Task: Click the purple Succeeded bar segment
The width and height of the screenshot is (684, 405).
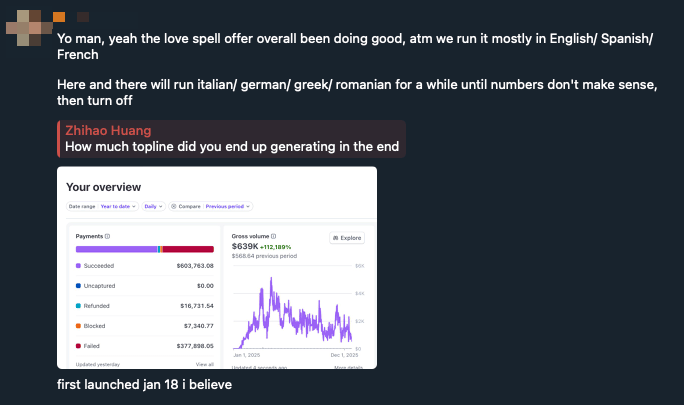Action: click(x=116, y=249)
